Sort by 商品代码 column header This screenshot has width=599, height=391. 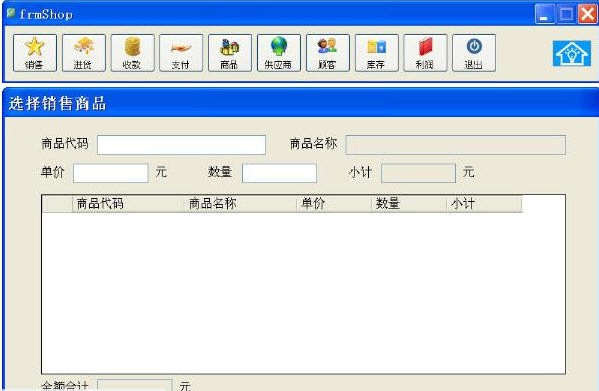point(128,204)
